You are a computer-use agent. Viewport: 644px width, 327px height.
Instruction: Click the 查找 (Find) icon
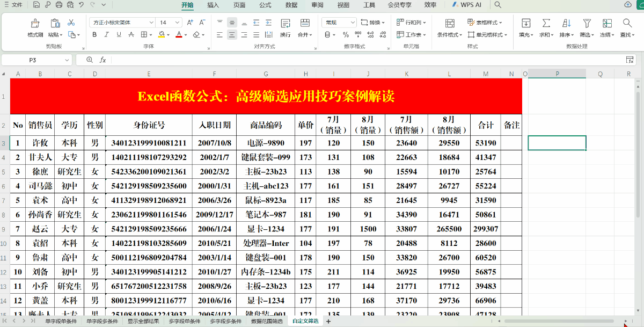627,28
